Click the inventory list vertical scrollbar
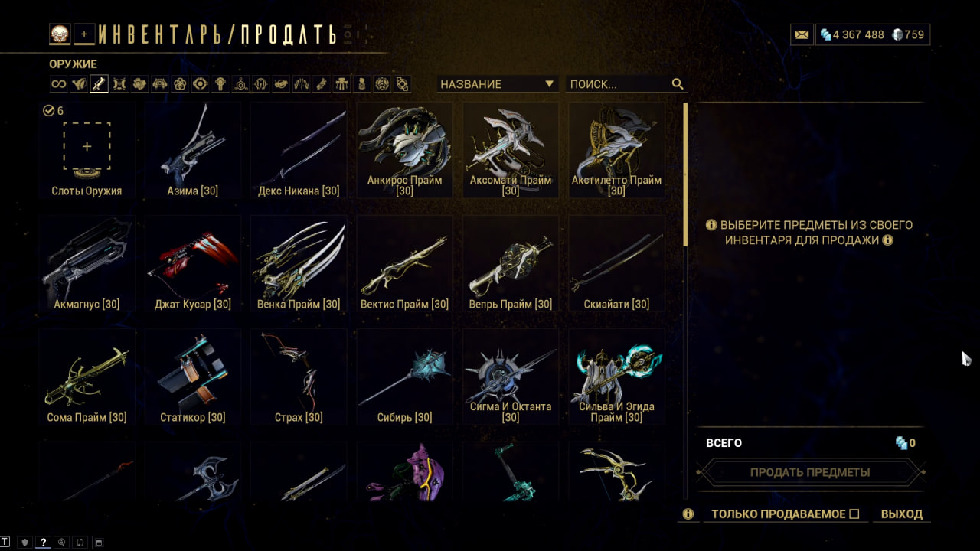980x551 pixels. coord(685,300)
